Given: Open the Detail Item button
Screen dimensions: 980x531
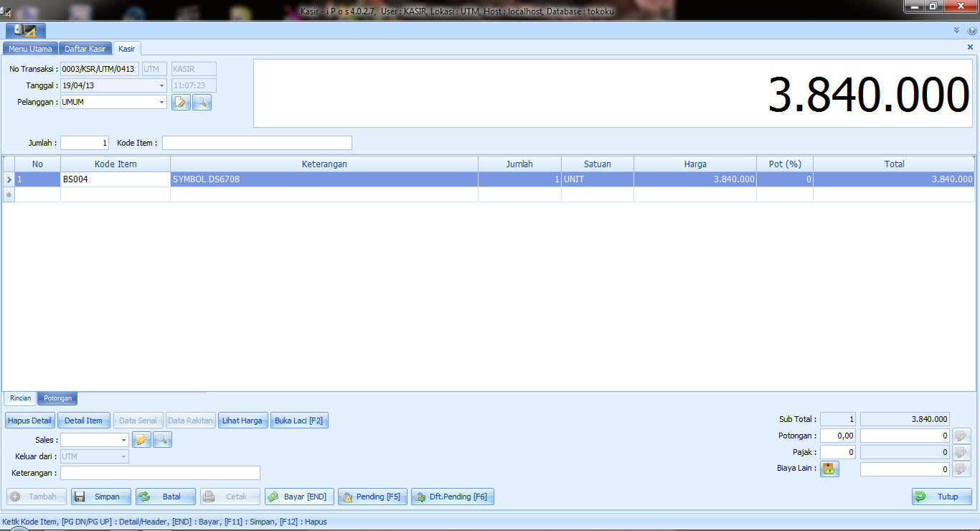Looking at the screenshot, I should tap(84, 420).
